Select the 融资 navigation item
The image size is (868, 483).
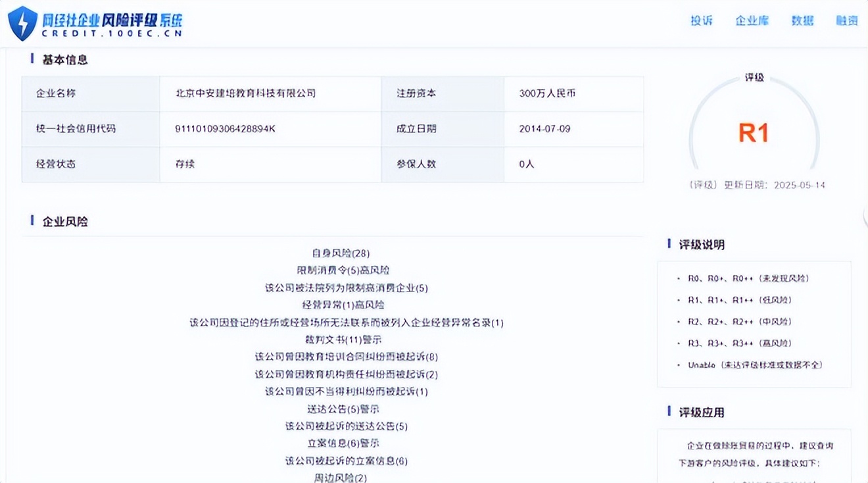(x=847, y=20)
